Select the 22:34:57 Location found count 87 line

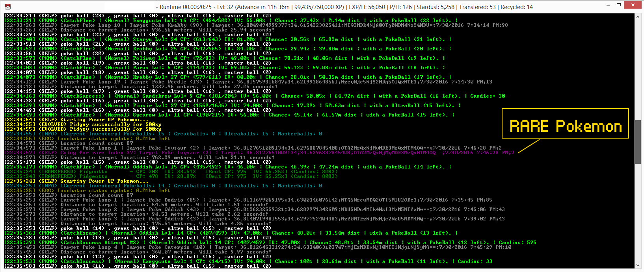[x=69, y=143]
